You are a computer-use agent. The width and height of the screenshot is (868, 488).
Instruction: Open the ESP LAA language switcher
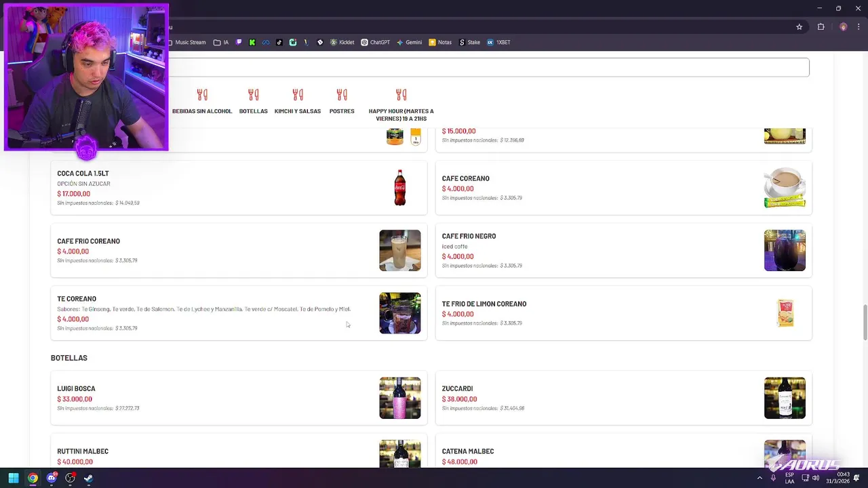(790, 478)
